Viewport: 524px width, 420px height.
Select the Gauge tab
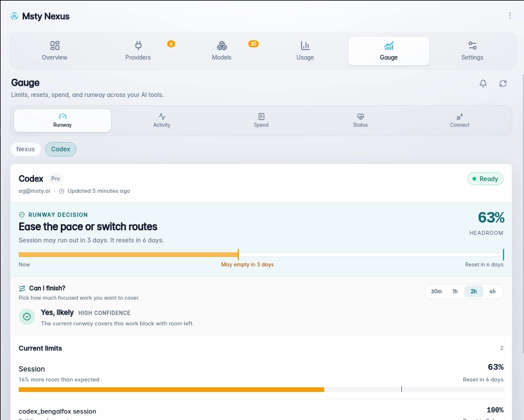click(x=388, y=51)
